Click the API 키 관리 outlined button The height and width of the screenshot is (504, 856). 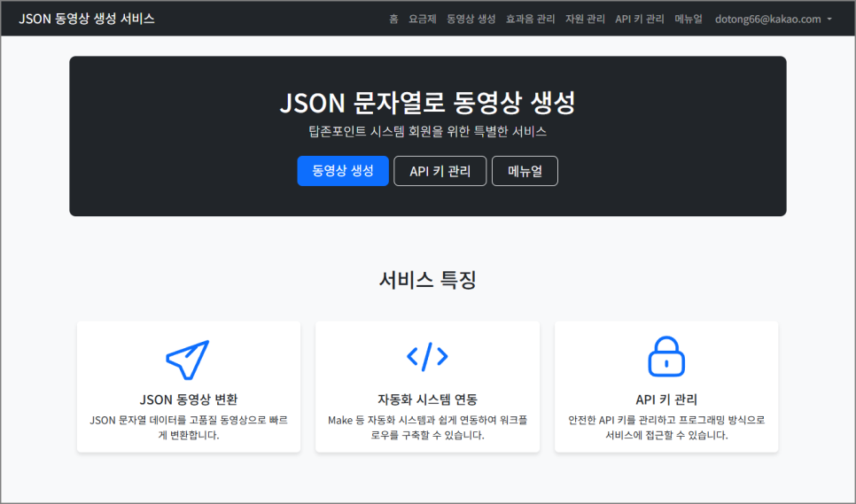click(440, 171)
